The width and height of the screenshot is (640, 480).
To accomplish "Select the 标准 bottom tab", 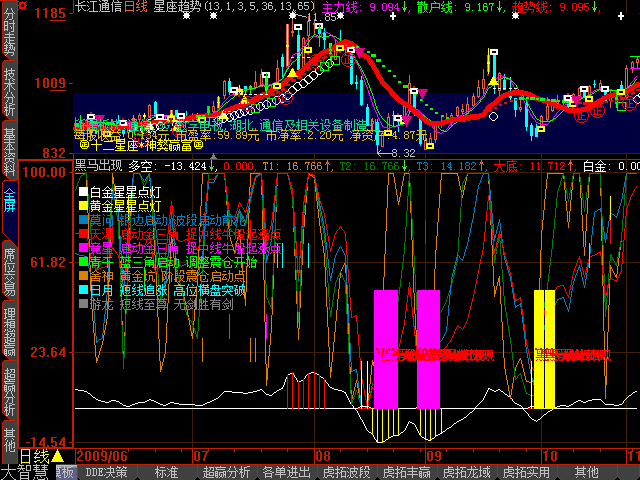I will [165, 472].
